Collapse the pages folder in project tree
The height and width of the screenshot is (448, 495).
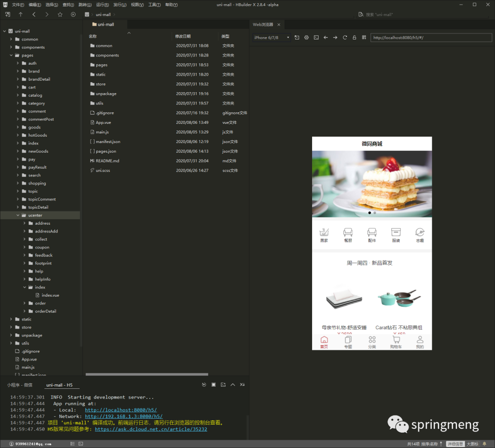[11, 55]
